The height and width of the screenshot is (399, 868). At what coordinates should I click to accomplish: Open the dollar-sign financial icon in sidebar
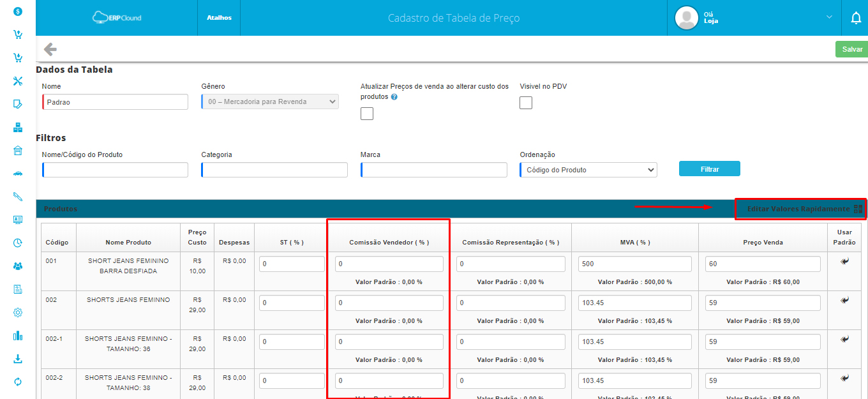click(x=18, y=11)
